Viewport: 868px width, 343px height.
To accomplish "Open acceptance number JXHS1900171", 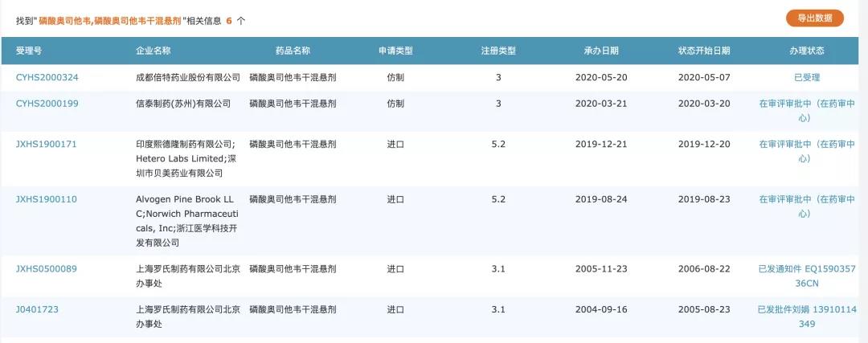I will pos(47,144).
